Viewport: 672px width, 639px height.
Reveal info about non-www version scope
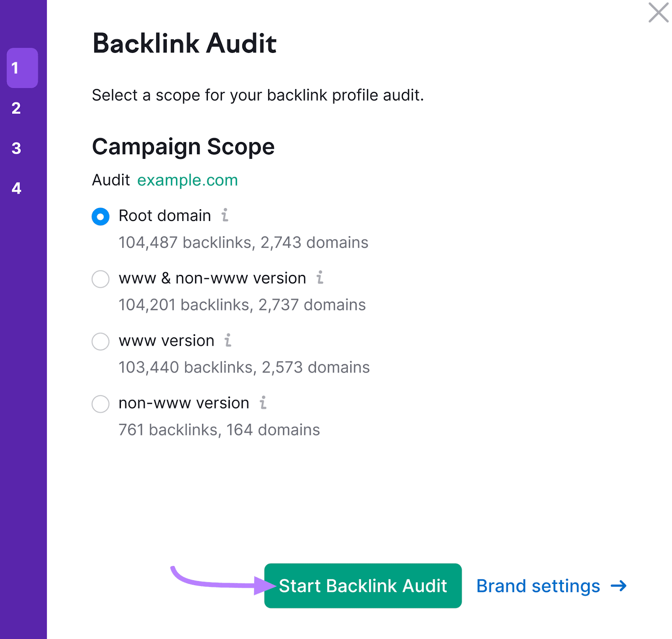(x=263, y=403)
